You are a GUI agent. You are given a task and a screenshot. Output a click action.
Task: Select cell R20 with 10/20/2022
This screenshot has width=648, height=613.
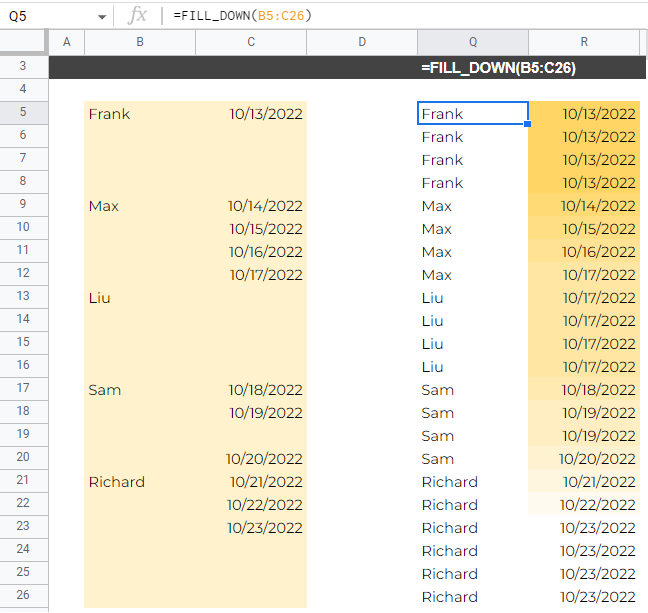point(584,458)
